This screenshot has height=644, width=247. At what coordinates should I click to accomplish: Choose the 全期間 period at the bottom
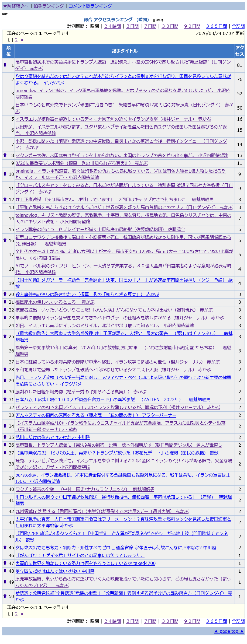(x=238, y=621)
